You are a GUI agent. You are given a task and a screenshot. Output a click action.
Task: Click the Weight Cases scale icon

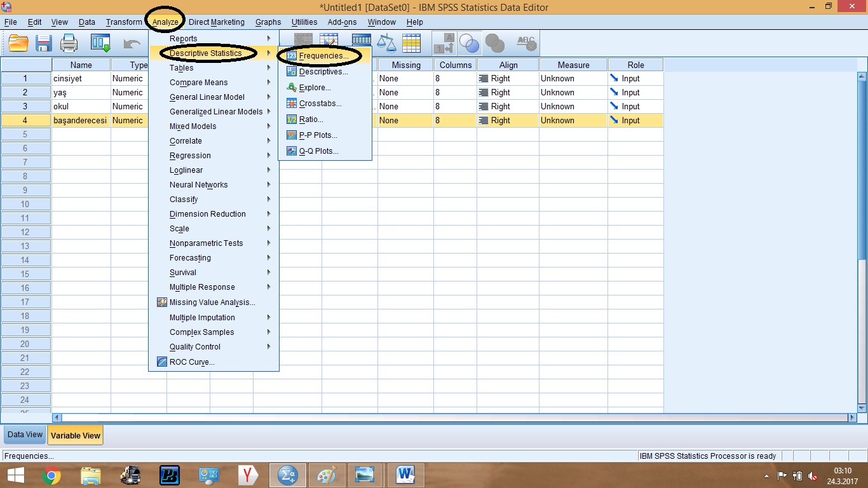(386, 43)
